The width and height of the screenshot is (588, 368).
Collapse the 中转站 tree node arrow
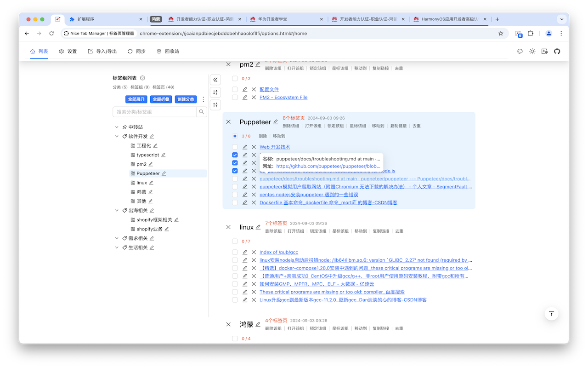click(x=117, y=127)
